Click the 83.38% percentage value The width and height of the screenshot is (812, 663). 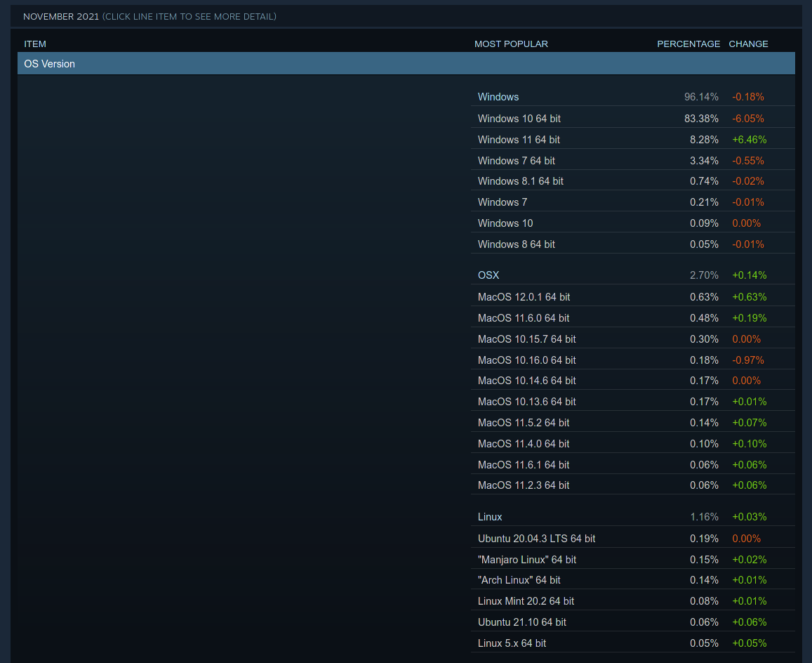coord(701,119)
